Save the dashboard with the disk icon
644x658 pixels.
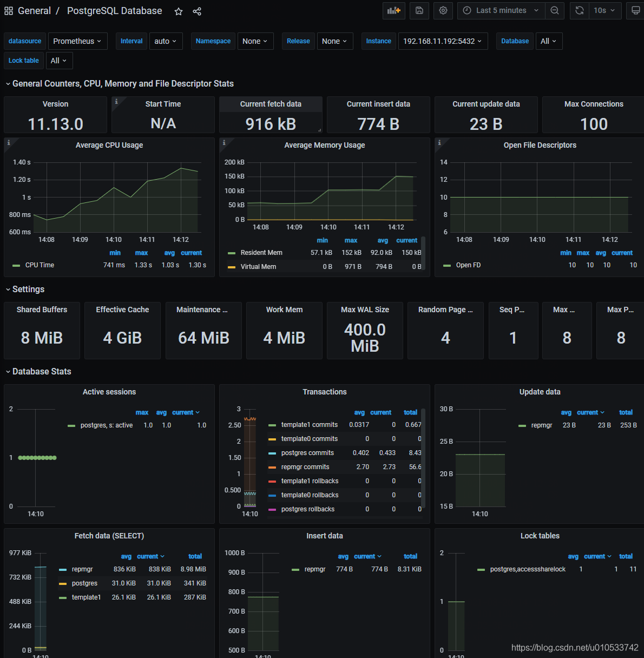(x=419, y=11)
